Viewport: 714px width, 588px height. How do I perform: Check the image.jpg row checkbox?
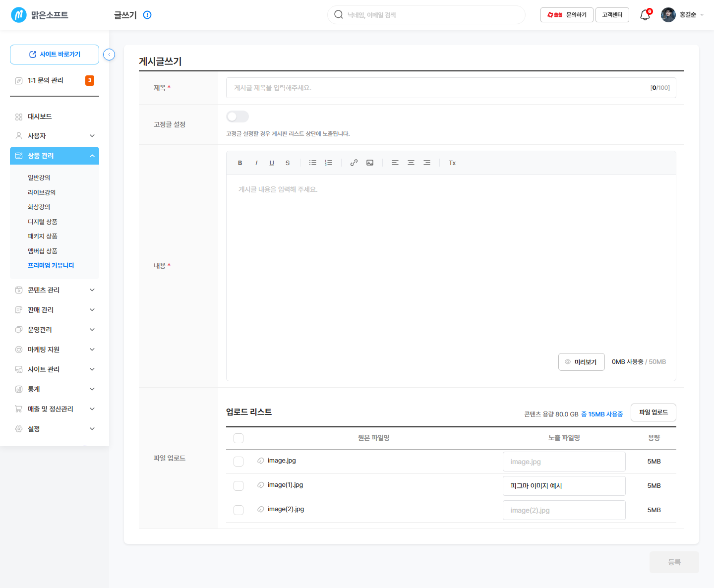[238, 462]
